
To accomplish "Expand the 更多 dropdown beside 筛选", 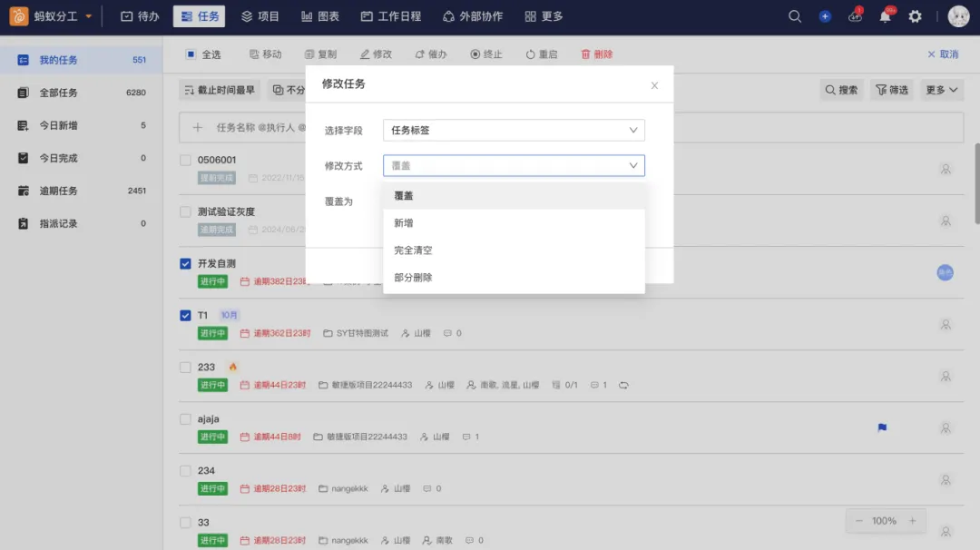I will point(943,90).
